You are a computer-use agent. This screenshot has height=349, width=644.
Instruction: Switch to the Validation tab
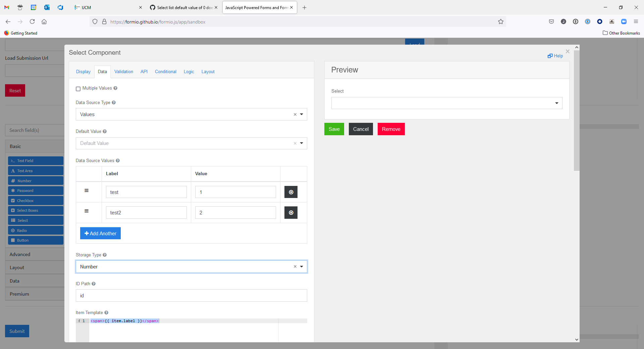click(x=124, y=72)
